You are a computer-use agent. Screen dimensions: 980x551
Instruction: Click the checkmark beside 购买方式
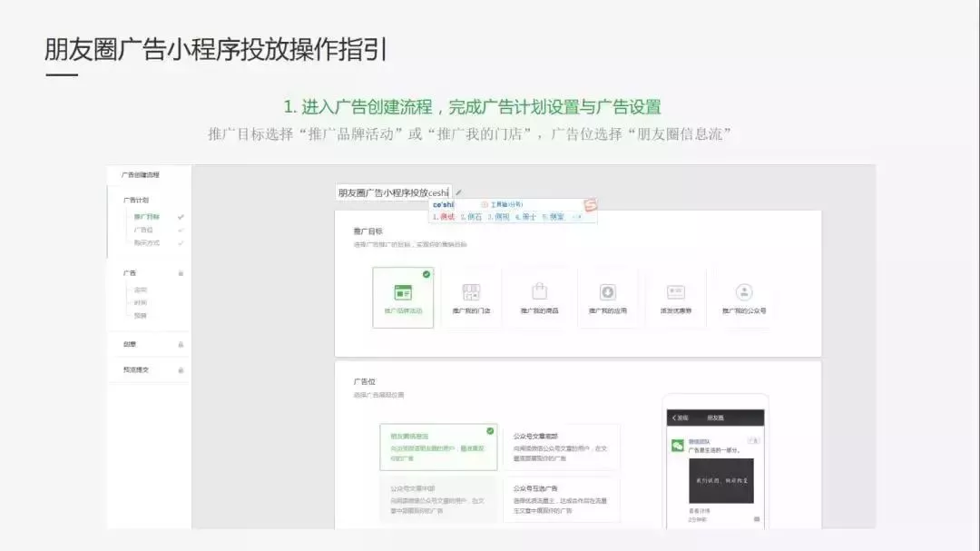click(x=181, y=242)
